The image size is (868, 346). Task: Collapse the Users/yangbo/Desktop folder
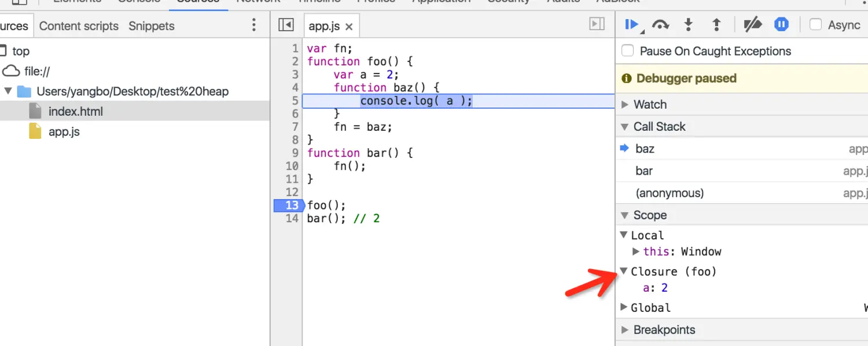tap(8, 91)
